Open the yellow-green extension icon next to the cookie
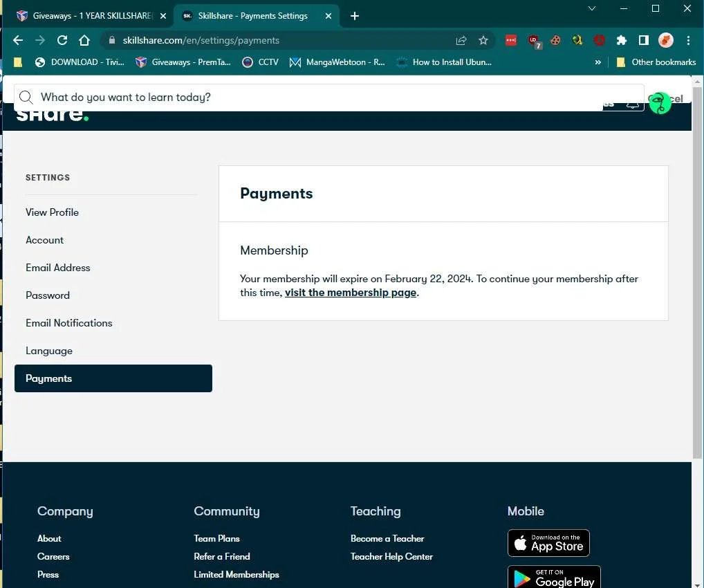 (x=577, y=40)
